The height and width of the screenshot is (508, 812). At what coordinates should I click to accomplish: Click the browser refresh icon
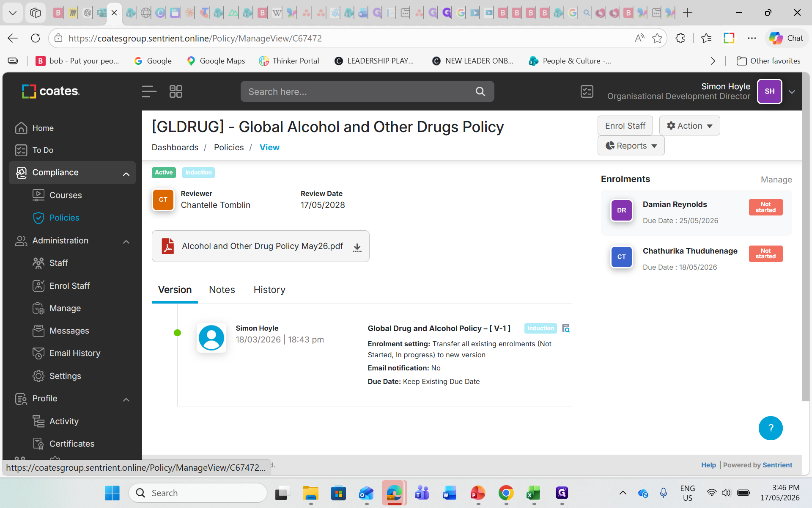tap(36, 38)
